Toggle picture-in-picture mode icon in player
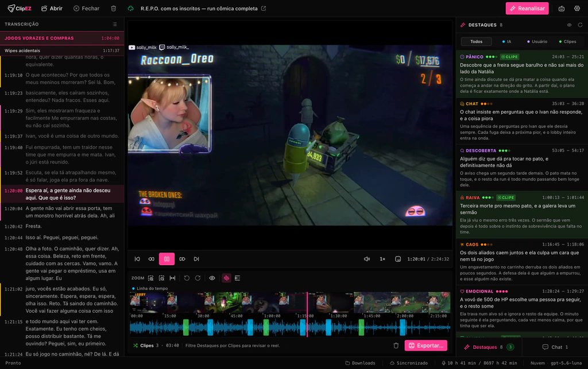The height and width of the screenshot is (369, 588). [x=398, y=259]
